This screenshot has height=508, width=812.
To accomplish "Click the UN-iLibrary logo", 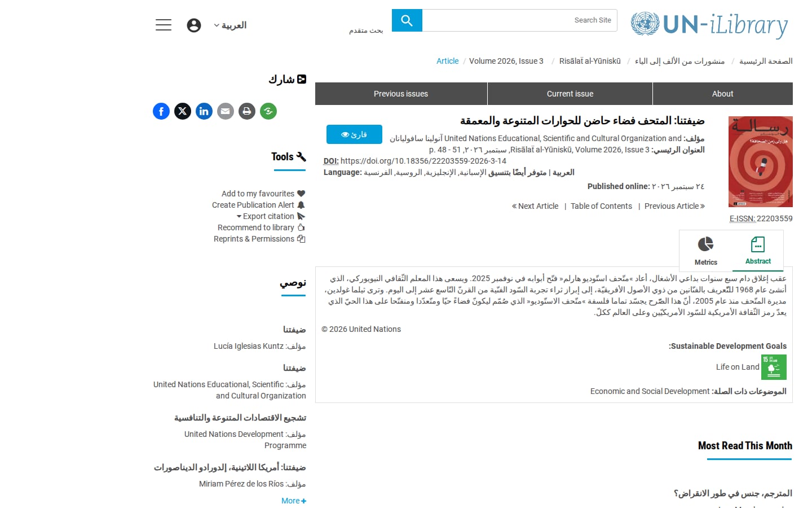I will tap(709, 25).
